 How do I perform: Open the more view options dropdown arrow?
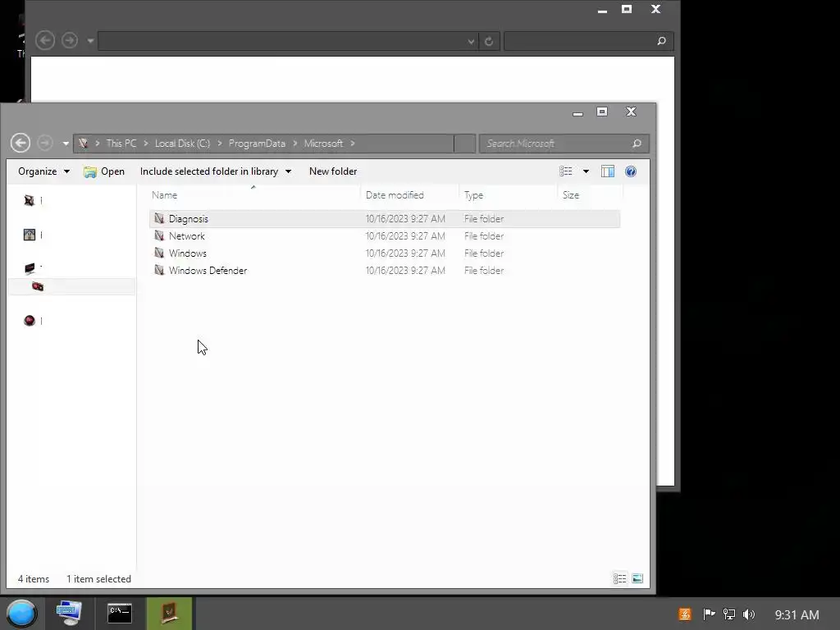click(586, 171)
